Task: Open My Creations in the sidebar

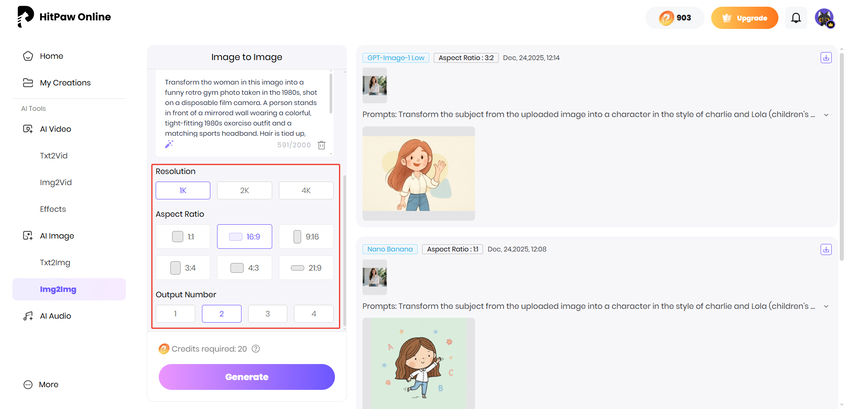Action: pyautogui.click(x=64, y=83)
